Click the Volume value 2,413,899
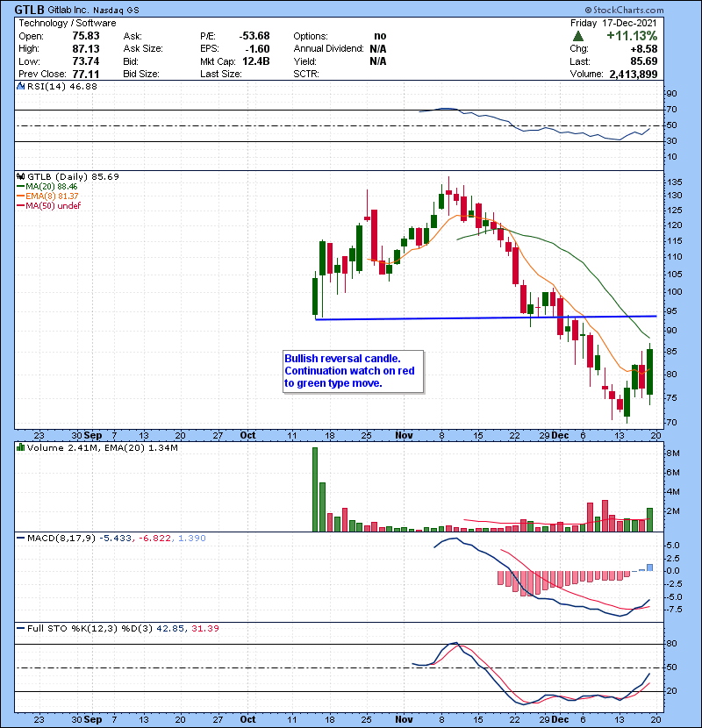The height and width of the screenshot is (728, 702). pos(634,75)
